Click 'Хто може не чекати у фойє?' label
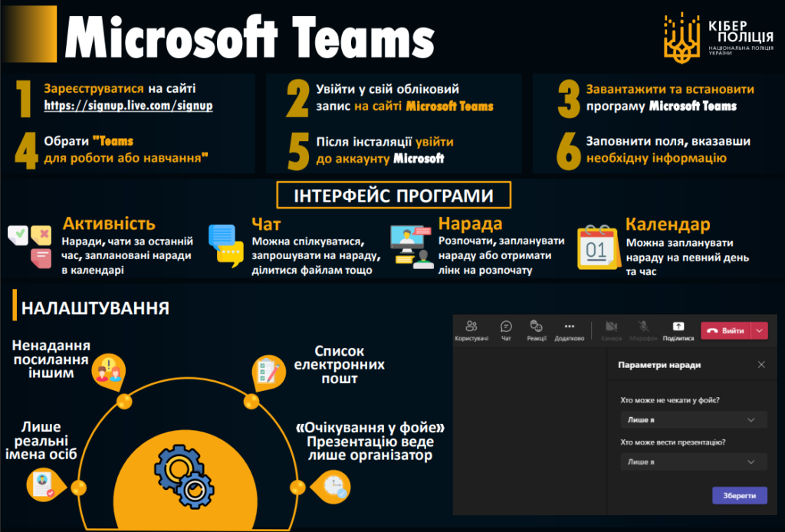This screenshot has width=785, height=532. [670, 400]
